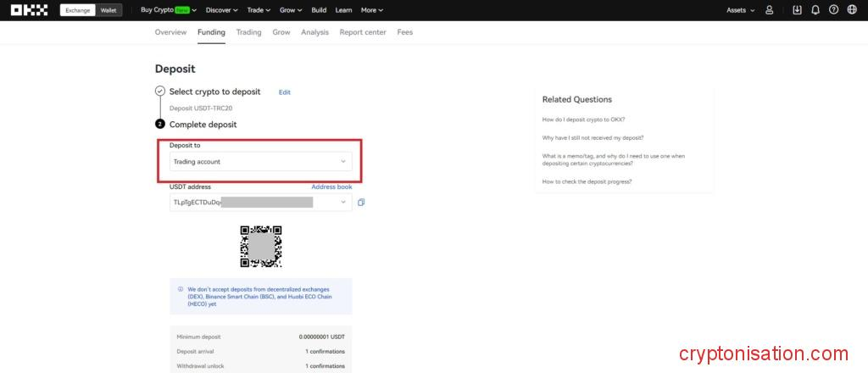868x373 pixels.
Task: Click the download app icon
Action: (x=797, y=10)
